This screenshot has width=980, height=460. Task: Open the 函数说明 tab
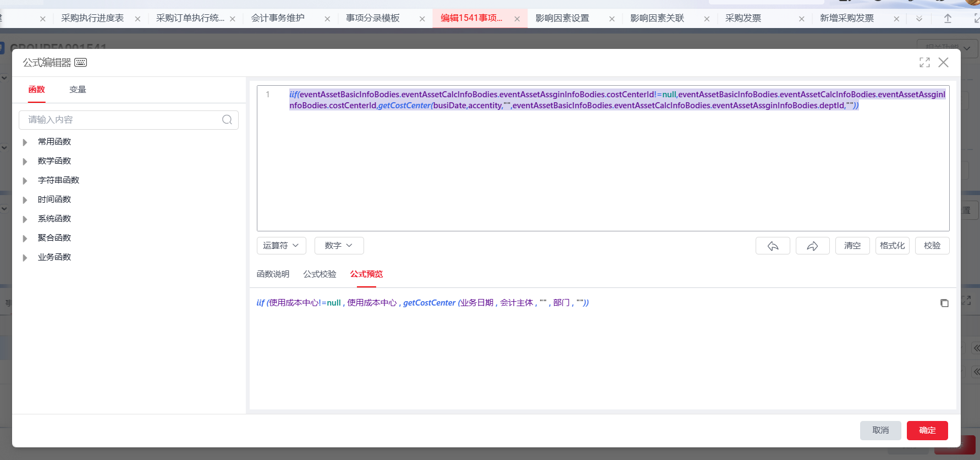point(273,274)
